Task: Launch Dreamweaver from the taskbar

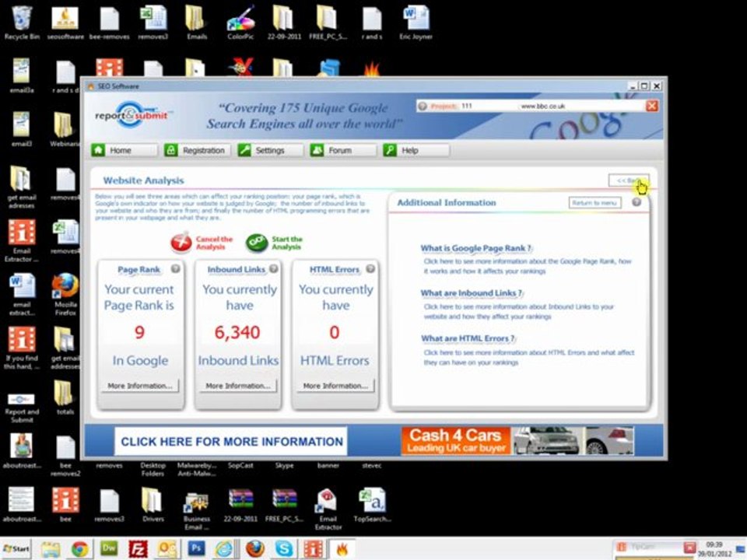Action: [109, 548]
